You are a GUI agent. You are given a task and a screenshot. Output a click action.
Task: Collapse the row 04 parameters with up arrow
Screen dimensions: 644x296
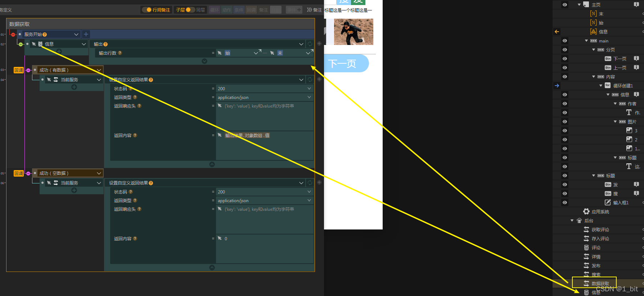click(212, 164)
